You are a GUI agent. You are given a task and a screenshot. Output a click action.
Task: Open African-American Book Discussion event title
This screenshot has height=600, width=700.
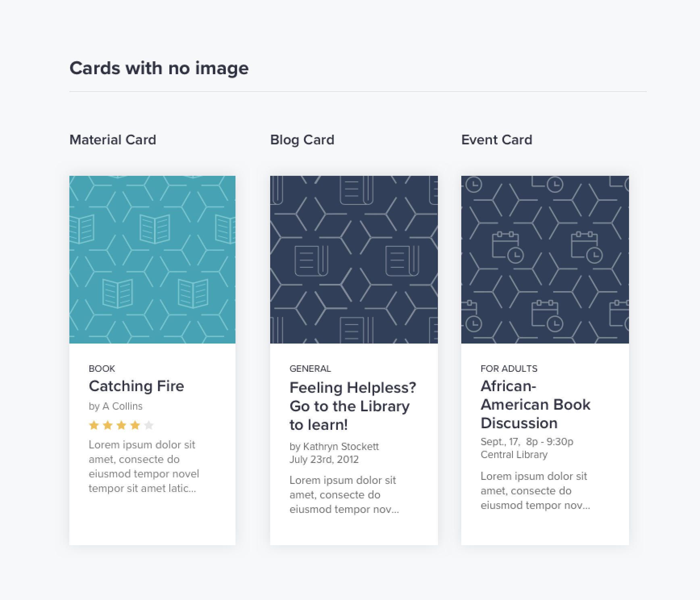[x=535, y=404]
